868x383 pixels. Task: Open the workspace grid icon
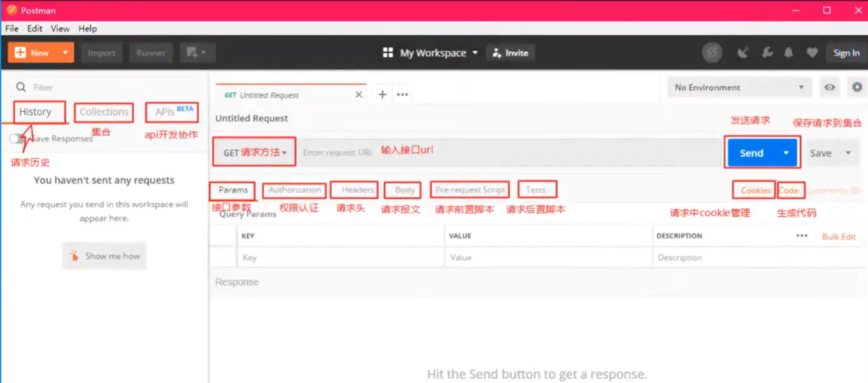(388, 53)
